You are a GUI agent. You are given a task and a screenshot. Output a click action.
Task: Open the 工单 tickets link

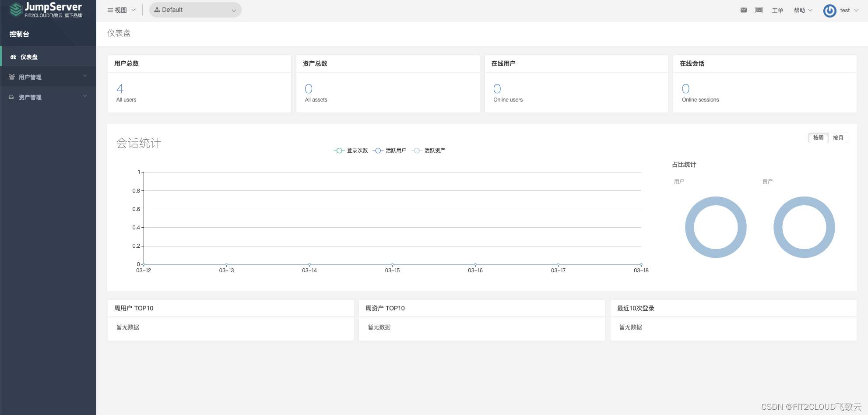777,11
